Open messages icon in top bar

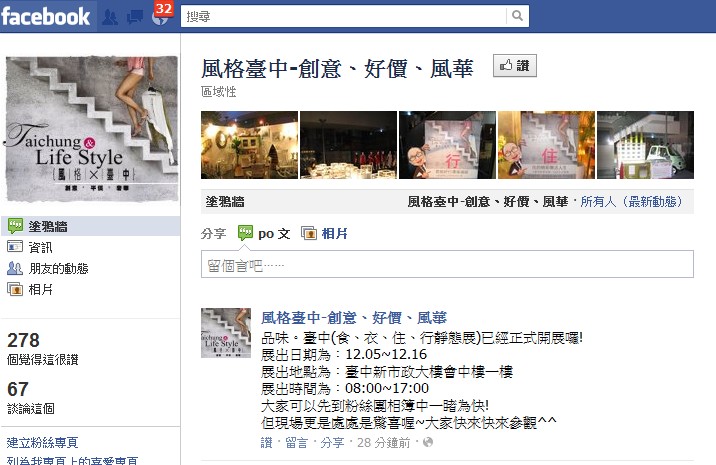tap(135, 17)
